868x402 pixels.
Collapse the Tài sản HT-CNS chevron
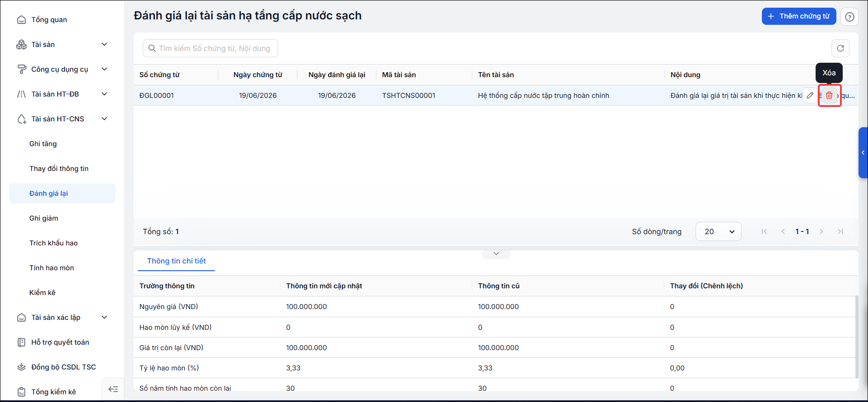(x=104, y=119)
